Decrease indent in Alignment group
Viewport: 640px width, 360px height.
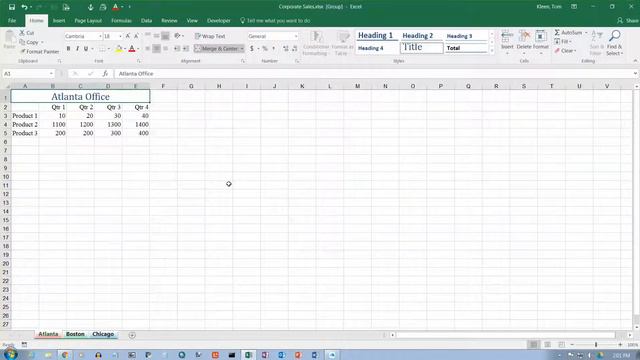pos(177,49)
